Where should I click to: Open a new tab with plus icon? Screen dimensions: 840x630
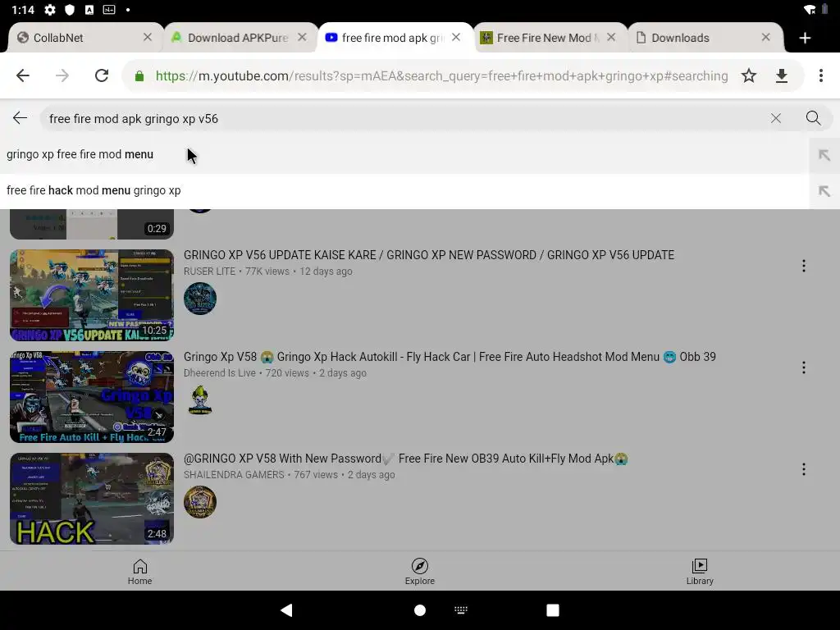805,38
